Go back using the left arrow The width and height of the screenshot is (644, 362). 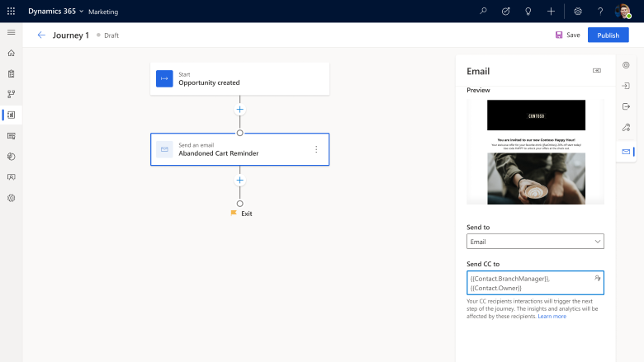click(x=41, y=35)
